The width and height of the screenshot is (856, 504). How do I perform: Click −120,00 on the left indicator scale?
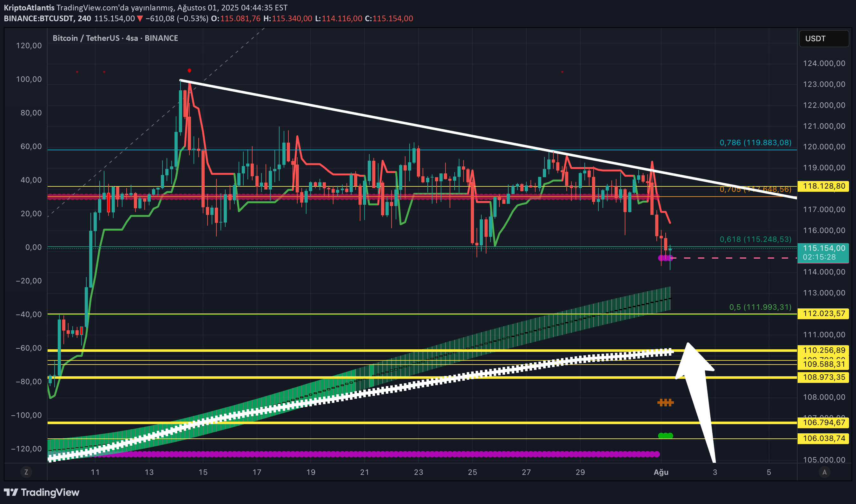pos(27,449)
